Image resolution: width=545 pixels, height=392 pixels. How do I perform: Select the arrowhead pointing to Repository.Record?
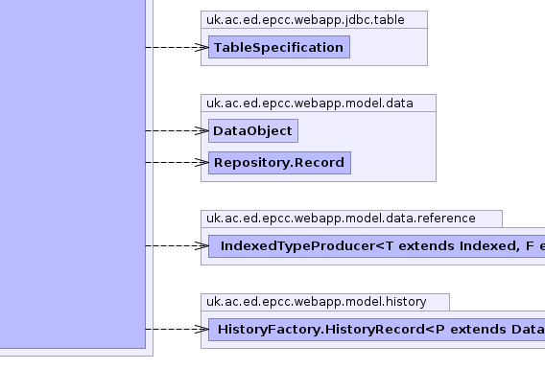tap(201, 163)
